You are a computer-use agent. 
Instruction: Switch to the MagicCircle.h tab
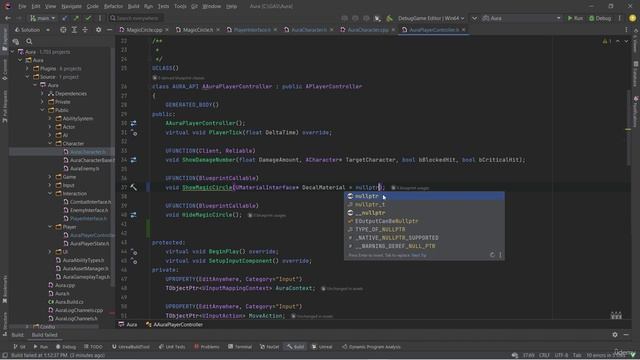coord(198,30)
